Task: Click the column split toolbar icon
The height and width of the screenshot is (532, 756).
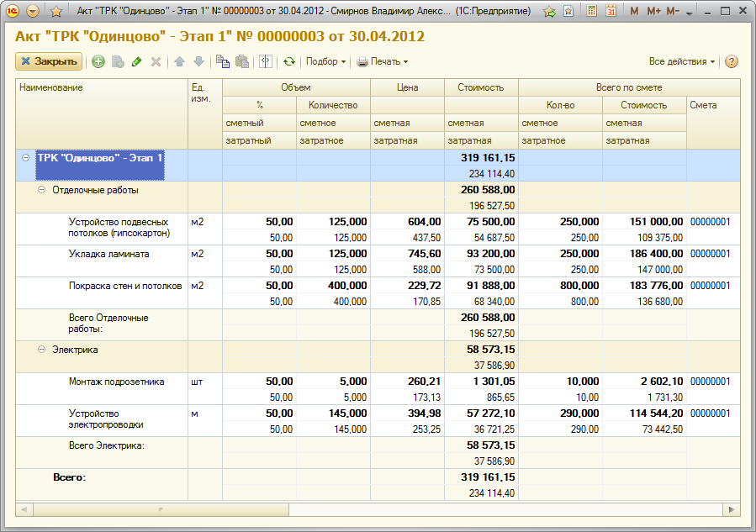Action: [x=266, y=61]
